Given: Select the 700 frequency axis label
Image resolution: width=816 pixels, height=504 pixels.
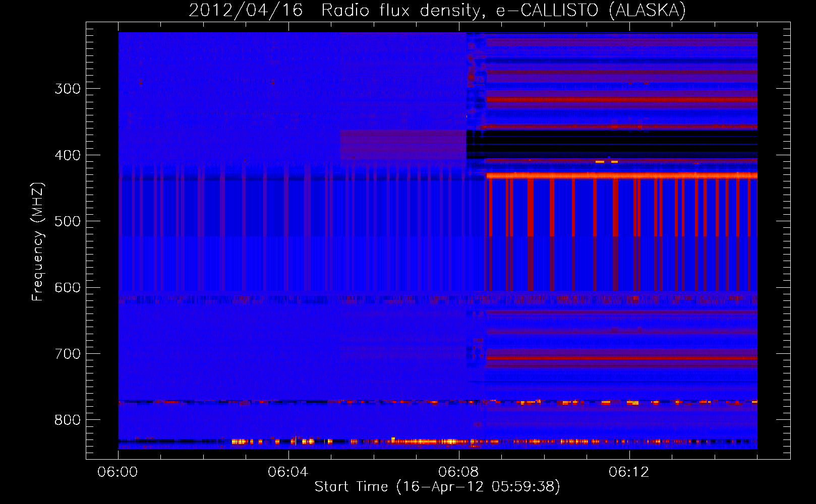Looking at the screenshot, I should 68,354.
